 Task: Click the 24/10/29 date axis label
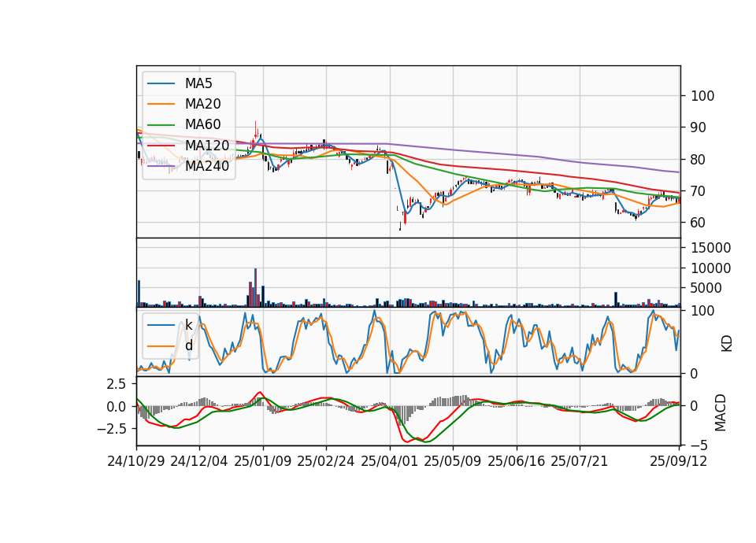[x=136, y=461]
